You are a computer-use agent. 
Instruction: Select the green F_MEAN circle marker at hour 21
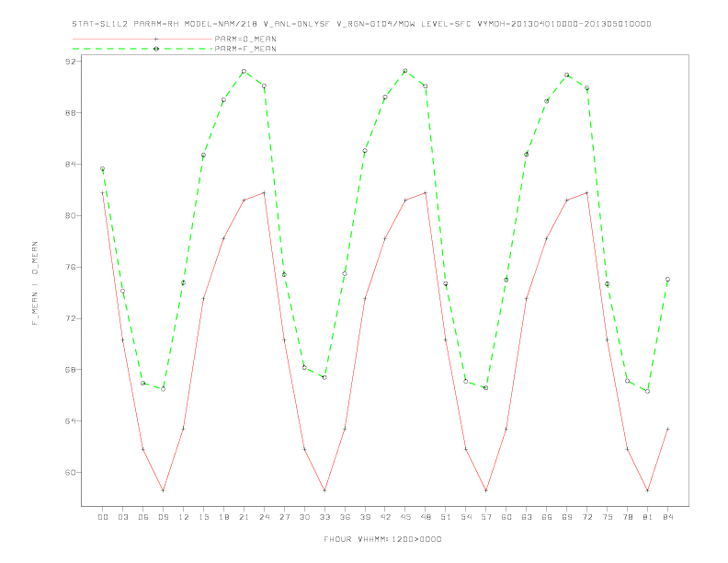click(244, 71)
